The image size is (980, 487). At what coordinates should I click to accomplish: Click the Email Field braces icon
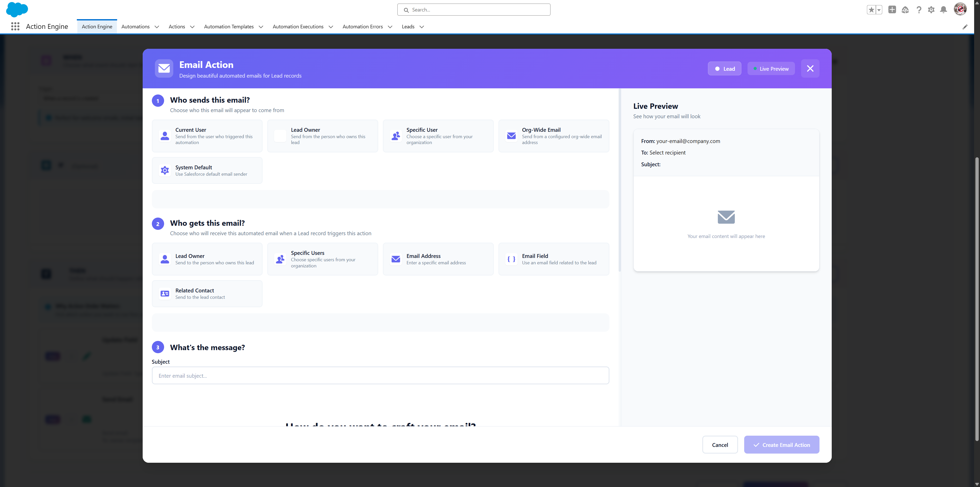[511, 259]
